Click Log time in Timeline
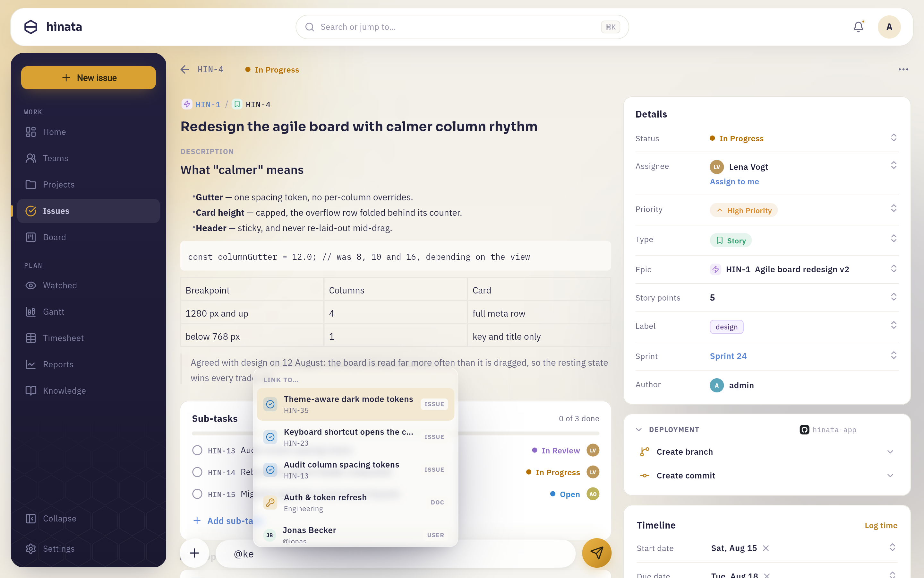The image size is (924, 578). (x=881, y=526)
